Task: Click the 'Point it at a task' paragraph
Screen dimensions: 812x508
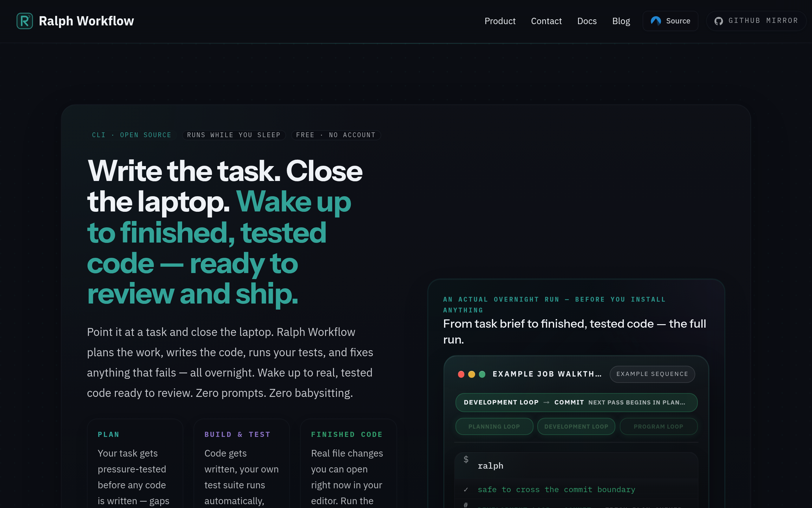Action: (x=230, y=363)
